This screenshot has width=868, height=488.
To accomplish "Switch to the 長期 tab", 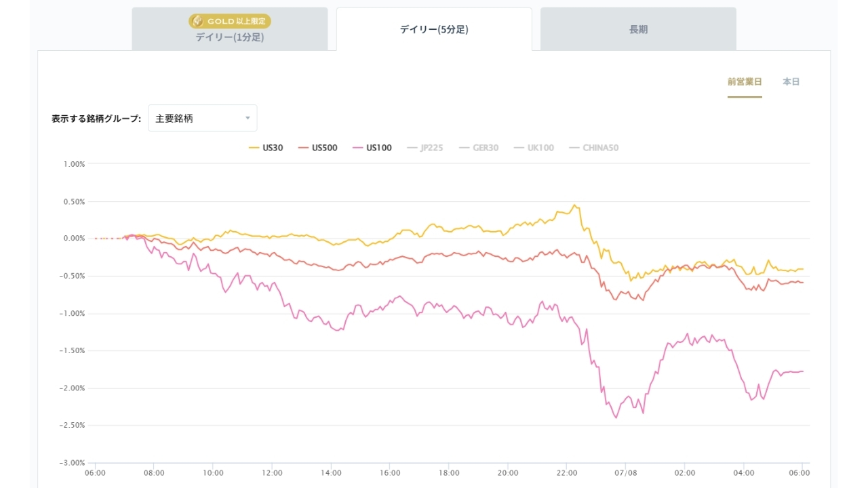I will click(x=638, y=29).
